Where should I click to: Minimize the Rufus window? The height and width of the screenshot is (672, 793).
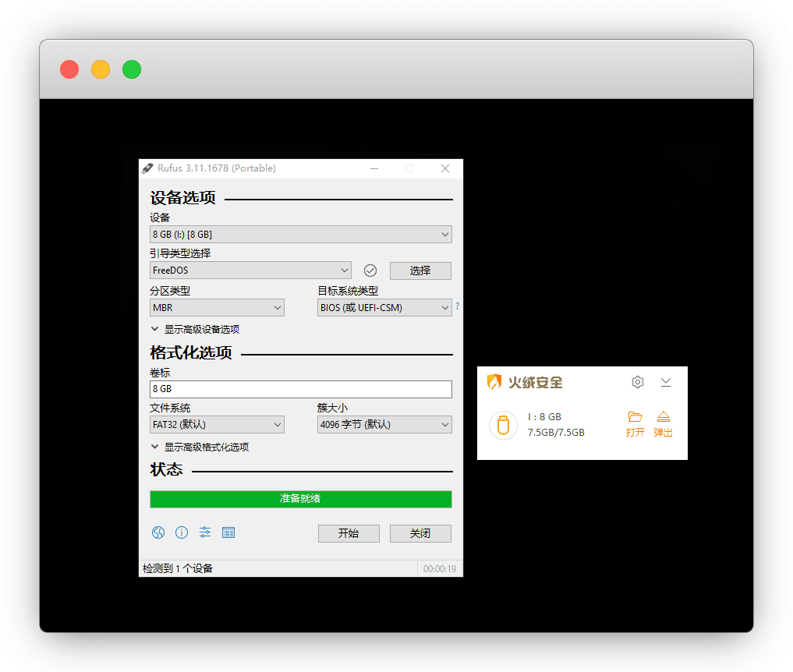[x=374, y=168]
